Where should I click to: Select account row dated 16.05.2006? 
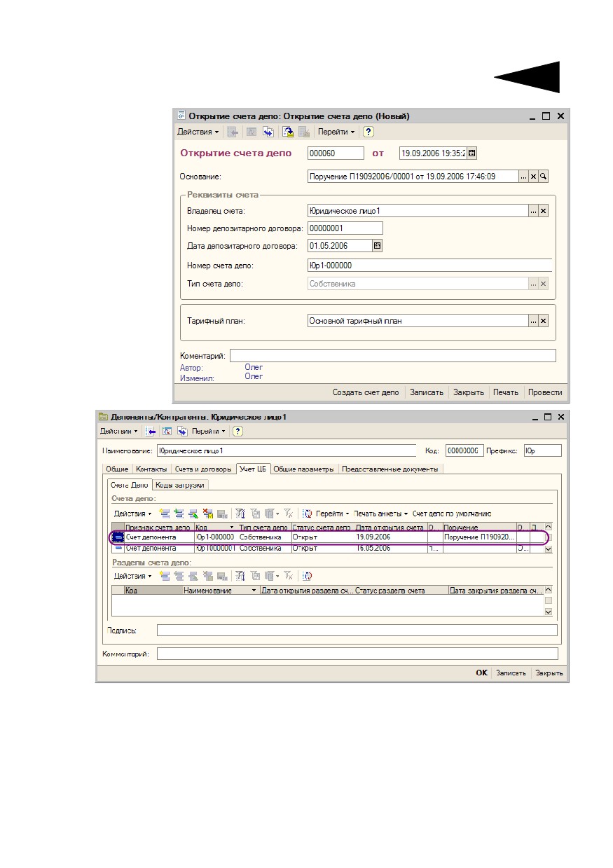point(328,549)
